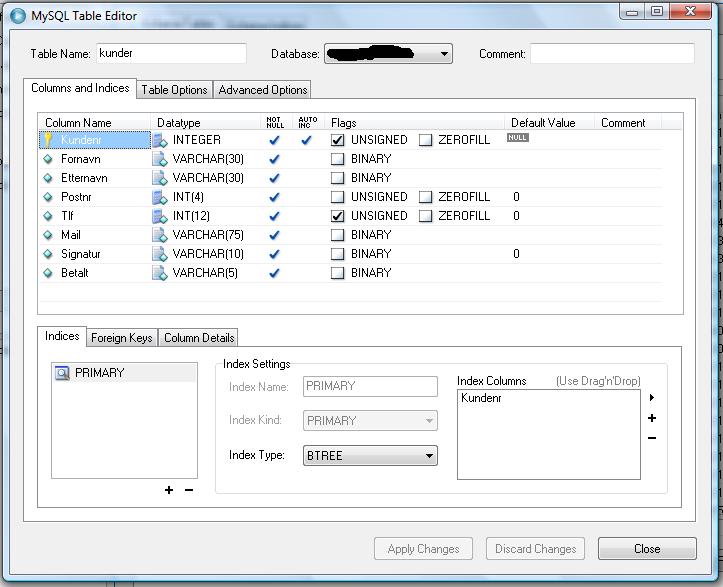
Task: Click the diamond column icon beside Tlf
Action: pyautogui.click(x=48, y=216)
